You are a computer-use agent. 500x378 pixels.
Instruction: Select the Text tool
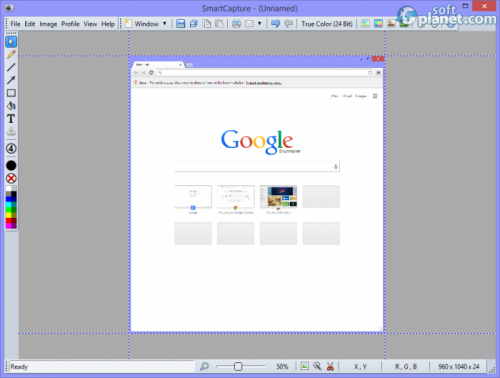tap(11, 119)
